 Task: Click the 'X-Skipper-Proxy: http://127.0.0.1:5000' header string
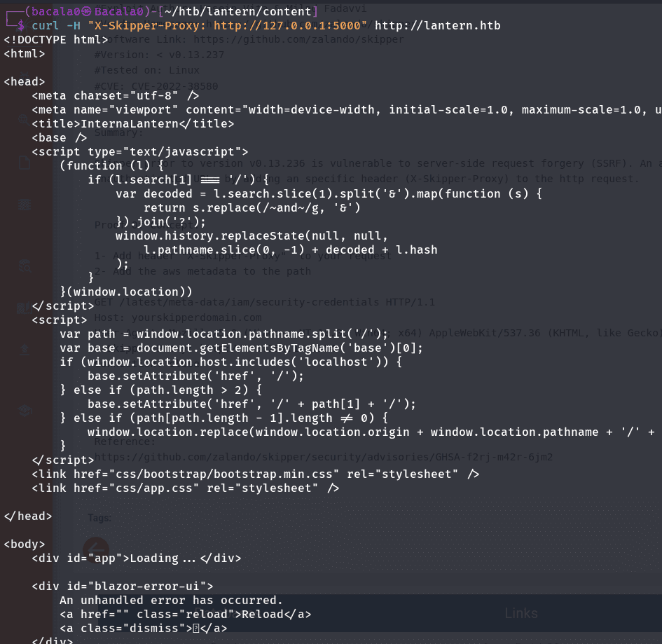click(227, 26)
